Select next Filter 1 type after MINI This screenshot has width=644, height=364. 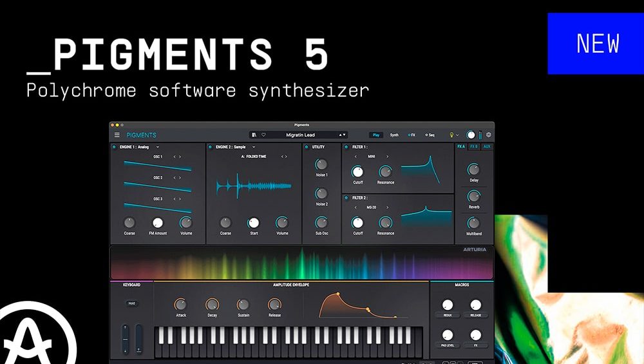click(x=387, y=157)
